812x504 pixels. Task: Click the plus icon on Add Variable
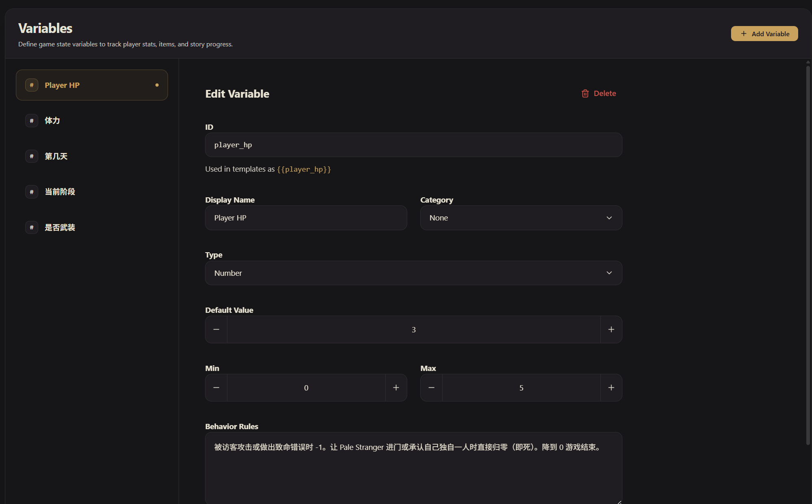pos(744,34)
